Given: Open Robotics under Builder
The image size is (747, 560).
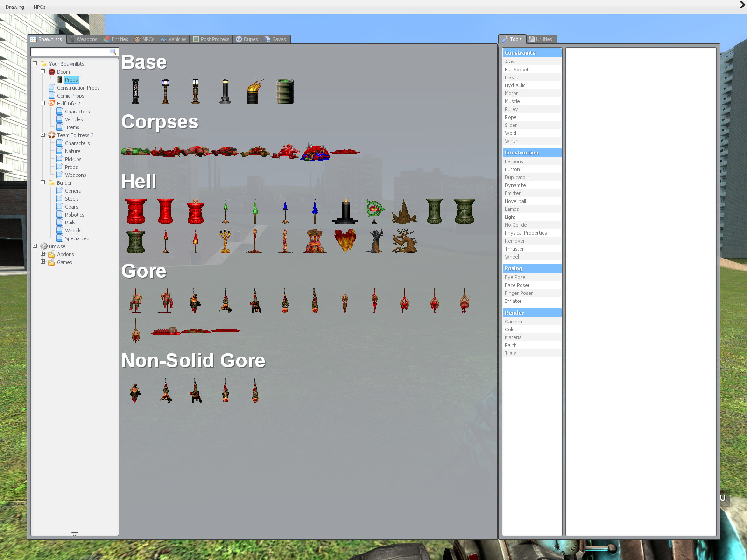Looking at the screenshot, I should [75, 215].
